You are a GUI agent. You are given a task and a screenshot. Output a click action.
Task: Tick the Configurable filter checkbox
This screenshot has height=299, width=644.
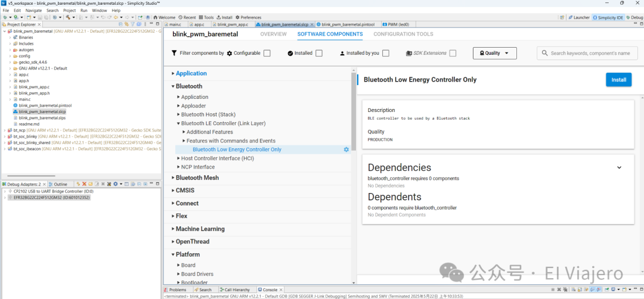pyautogui.click(x=267, y=54)
